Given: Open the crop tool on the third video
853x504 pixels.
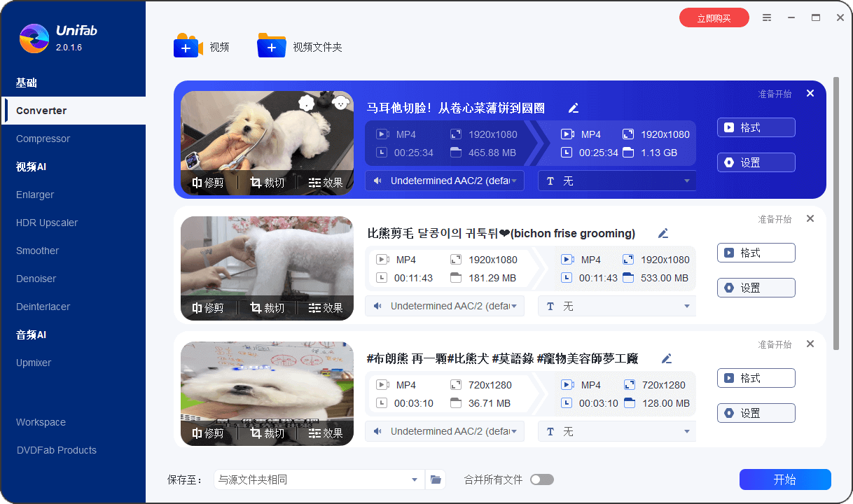Looking at the screenshot, I should coord(266,432).
